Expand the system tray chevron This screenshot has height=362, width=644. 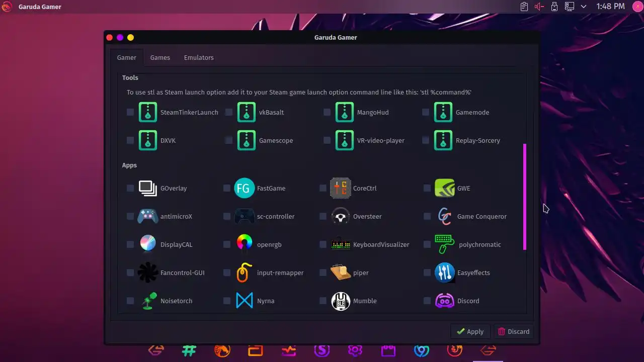pyautogui.click(x=584, y=7)
